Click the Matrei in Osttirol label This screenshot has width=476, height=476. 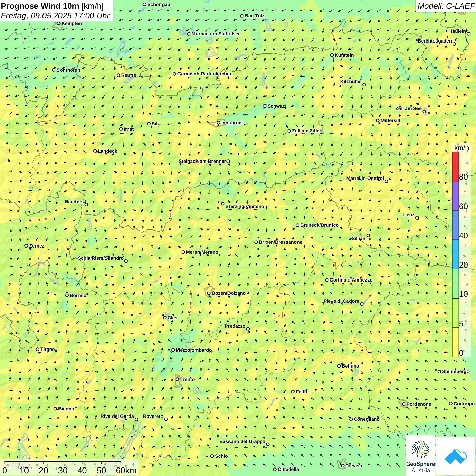[365, 178]
